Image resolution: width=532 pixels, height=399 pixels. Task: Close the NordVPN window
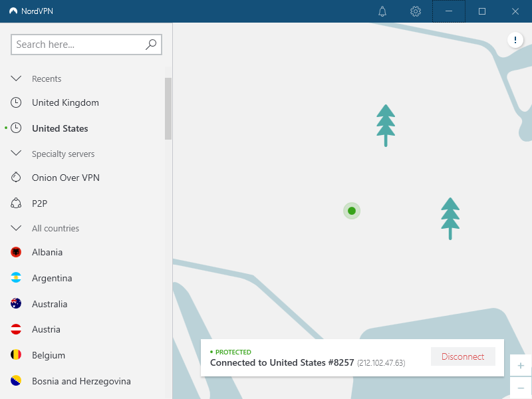(x=515, y=11)
